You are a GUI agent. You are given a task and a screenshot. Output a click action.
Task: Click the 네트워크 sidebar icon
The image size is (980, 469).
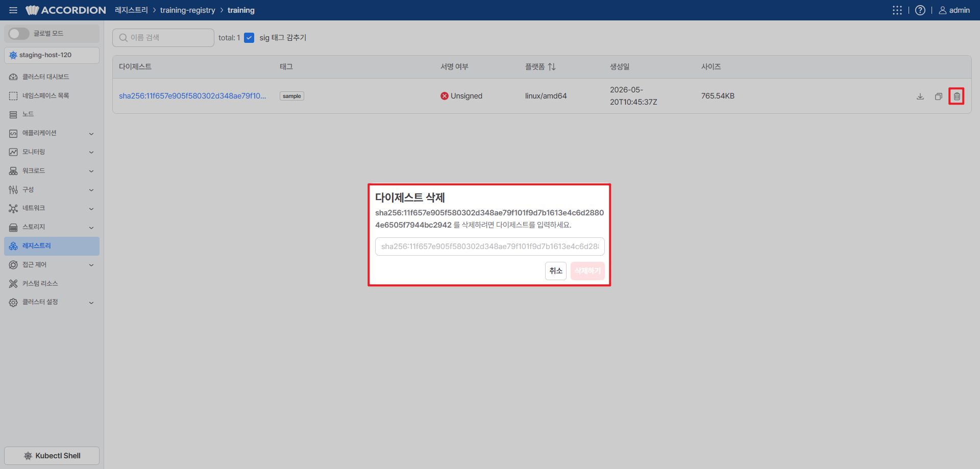pyautogui.click(x=13, y=208)
